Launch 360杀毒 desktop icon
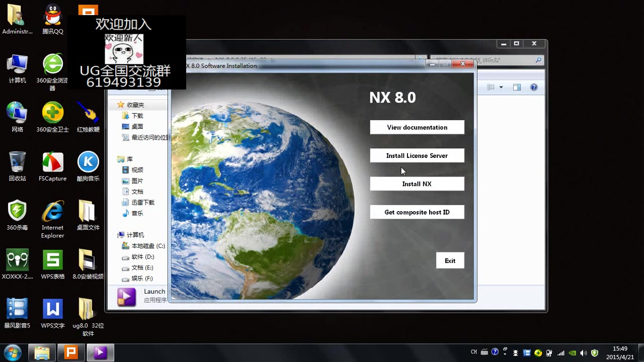The image size is (644, 362). pos(17,215)
